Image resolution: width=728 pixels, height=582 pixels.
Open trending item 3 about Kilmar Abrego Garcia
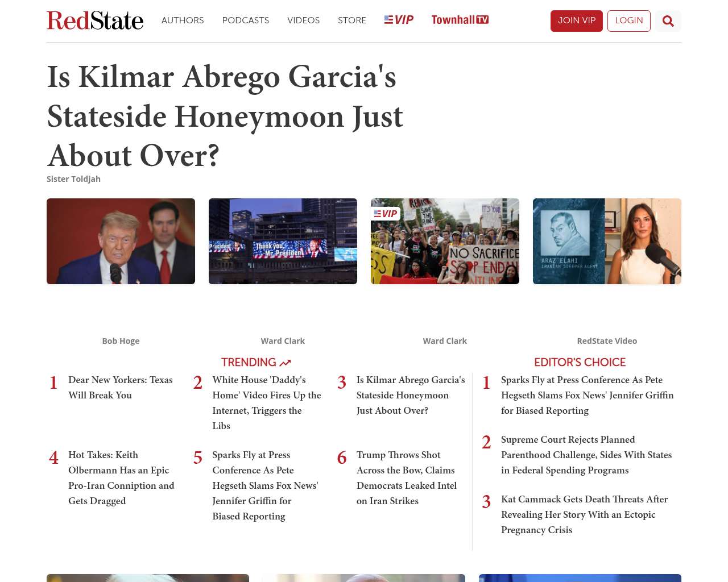411,395
